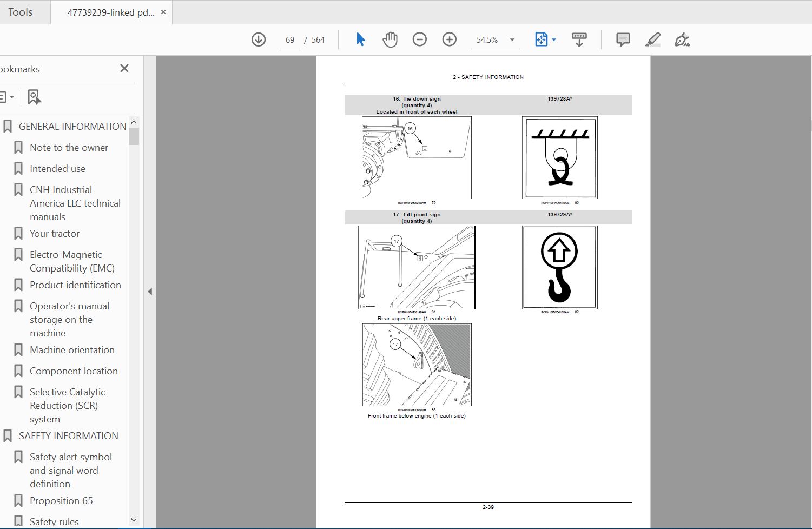Select the Your tractor bookmark
812x529 pixels.
(x=55, y=234)
